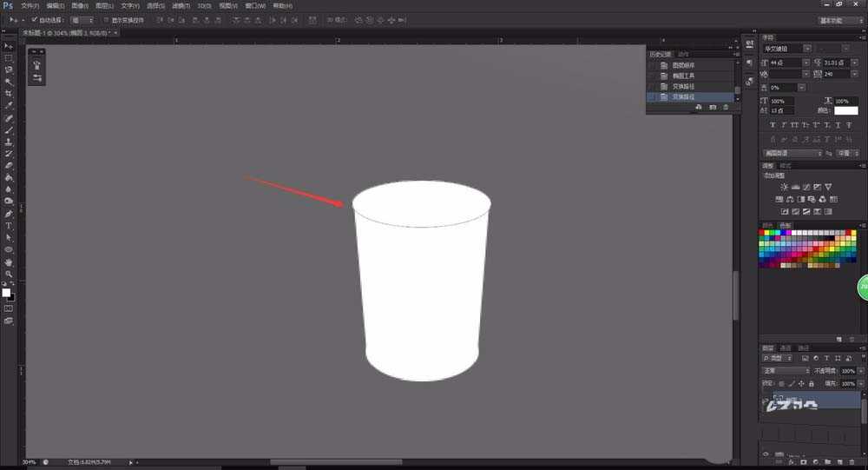
Task: Select the Crop tool in the toolbar
Action: pyautogui.click(x=9, y=93)
